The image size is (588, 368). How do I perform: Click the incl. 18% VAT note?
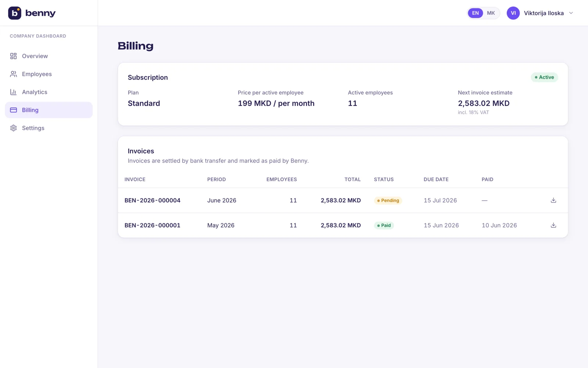(x=473, y=113)
